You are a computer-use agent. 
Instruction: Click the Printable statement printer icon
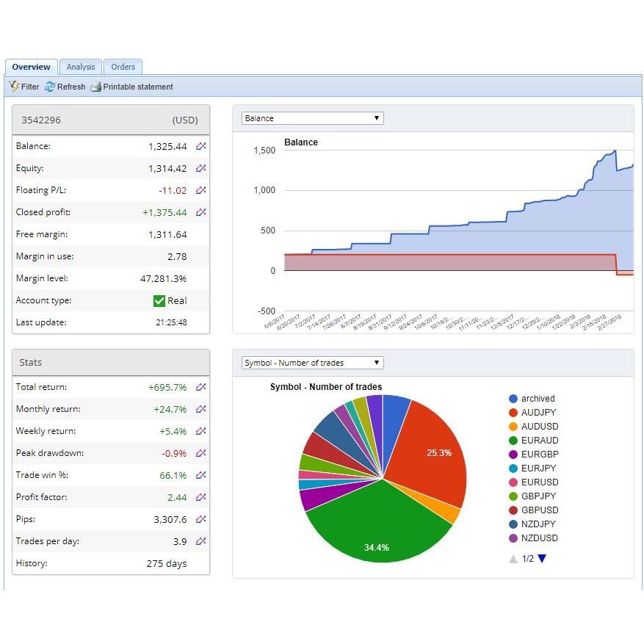96,87
